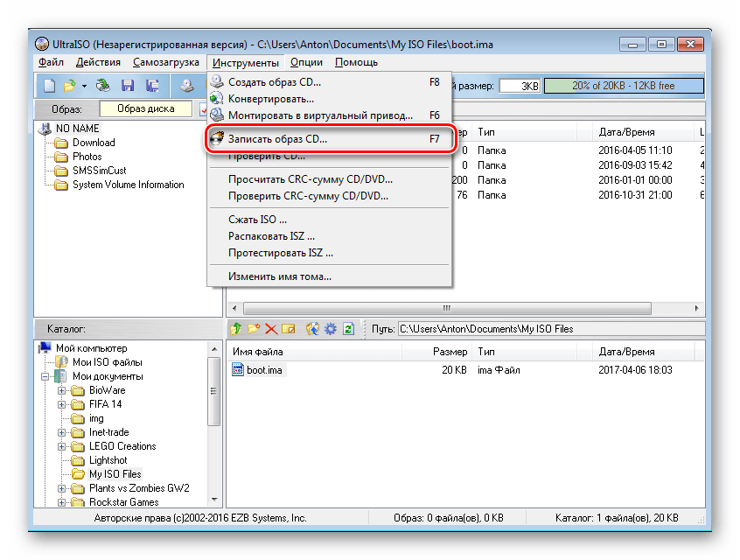Open the dropdown arrow beside Open icon

(84, 87)
